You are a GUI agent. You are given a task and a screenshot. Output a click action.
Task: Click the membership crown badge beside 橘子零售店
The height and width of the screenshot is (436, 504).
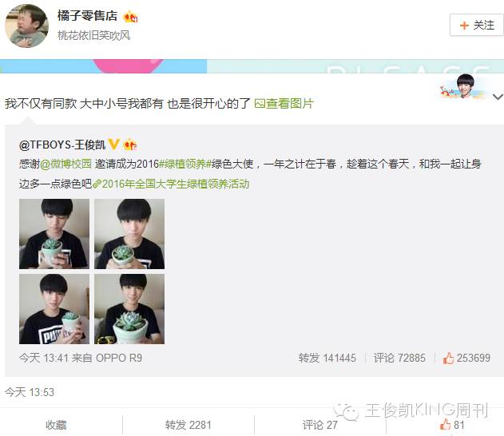130,17
